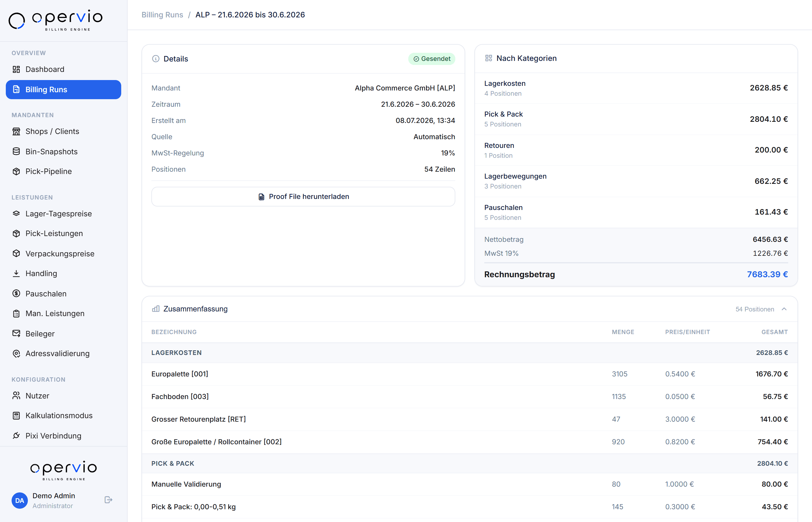Viewport: 812px width, 522px height.
Task: Click the Fachboden [003] row
Action: point(470,397)
